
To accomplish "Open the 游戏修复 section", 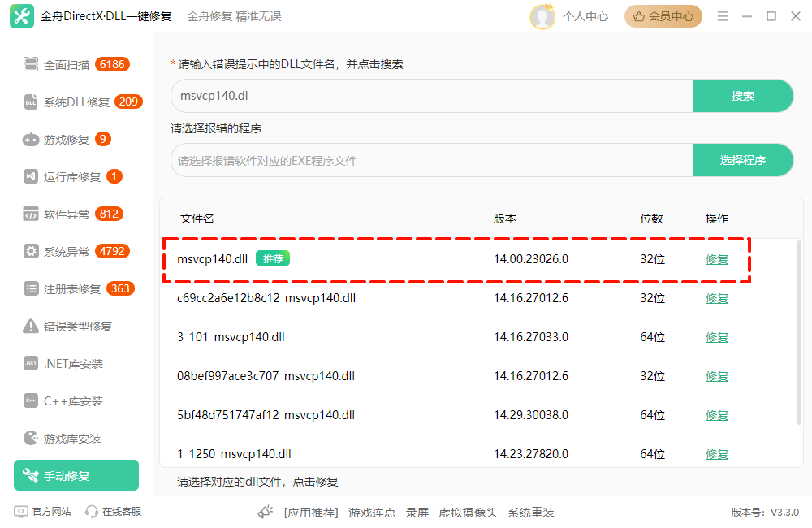I will (76, 140).
